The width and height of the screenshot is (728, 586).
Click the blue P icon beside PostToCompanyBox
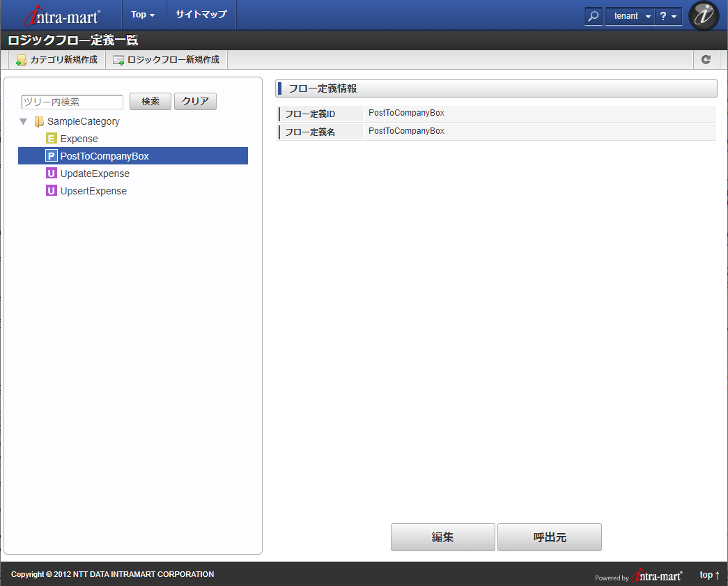coord(51,156)
